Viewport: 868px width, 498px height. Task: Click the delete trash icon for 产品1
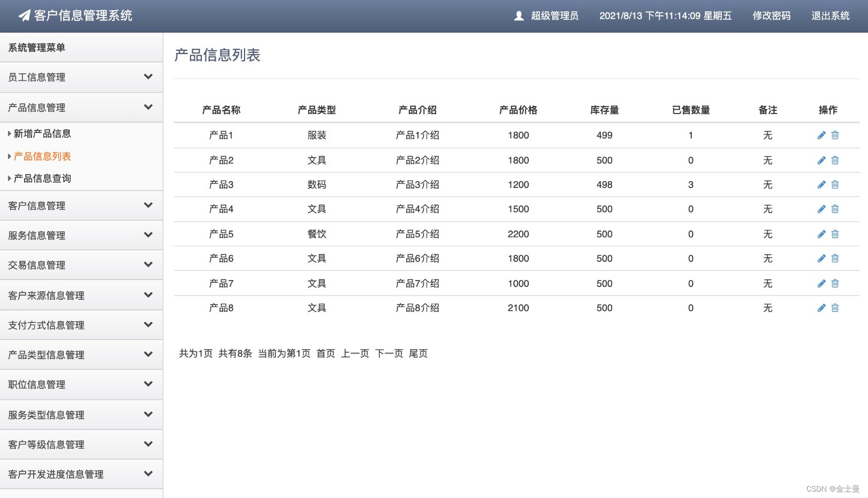coord(835,135)
